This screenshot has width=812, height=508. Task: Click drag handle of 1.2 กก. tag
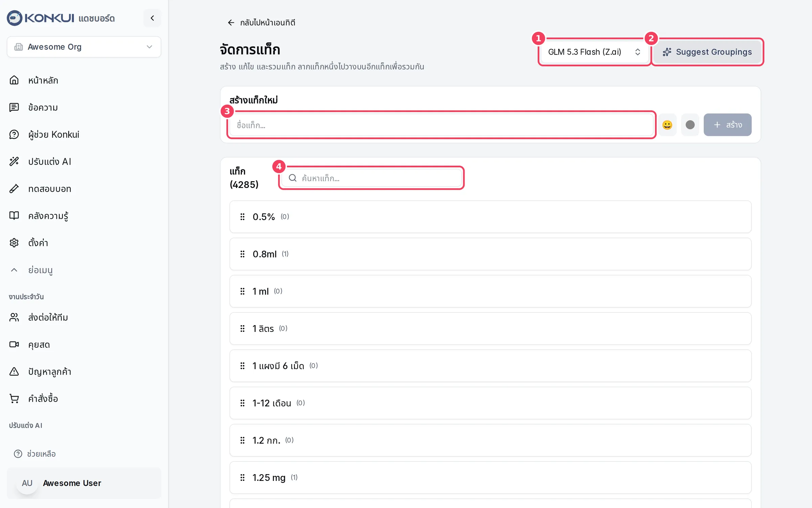coord(242,440)
